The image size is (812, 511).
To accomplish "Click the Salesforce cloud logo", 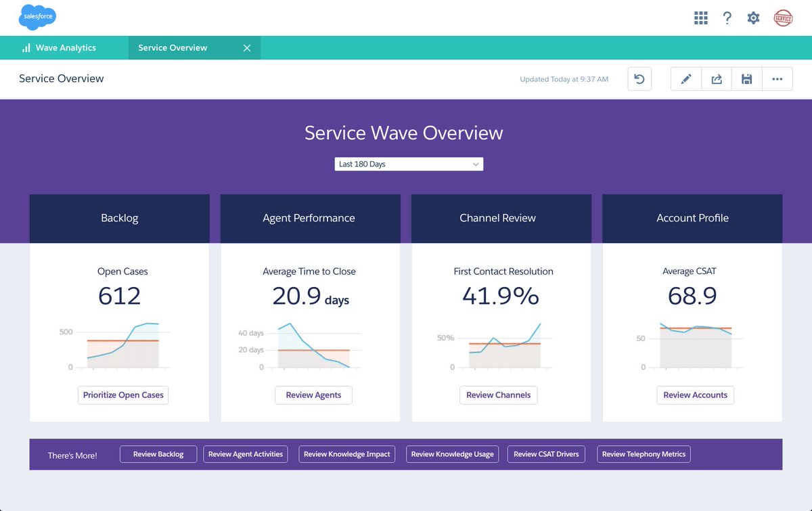I will (38, 17).
